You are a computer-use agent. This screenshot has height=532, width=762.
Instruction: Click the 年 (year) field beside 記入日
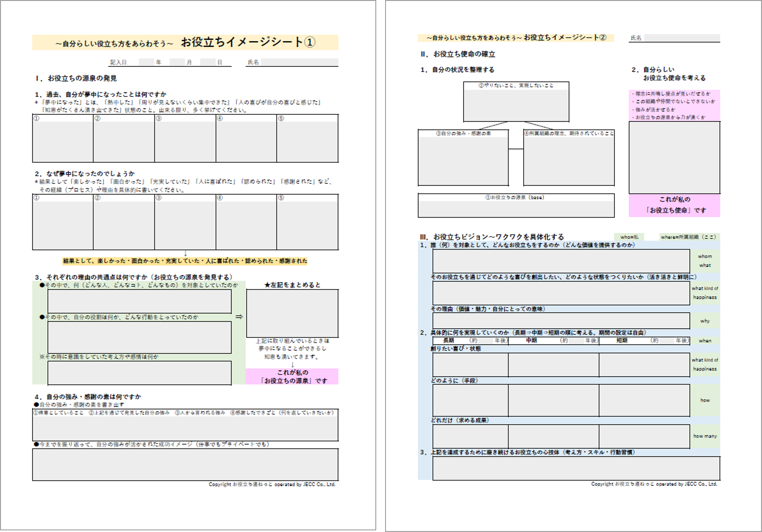pos(146,62)
